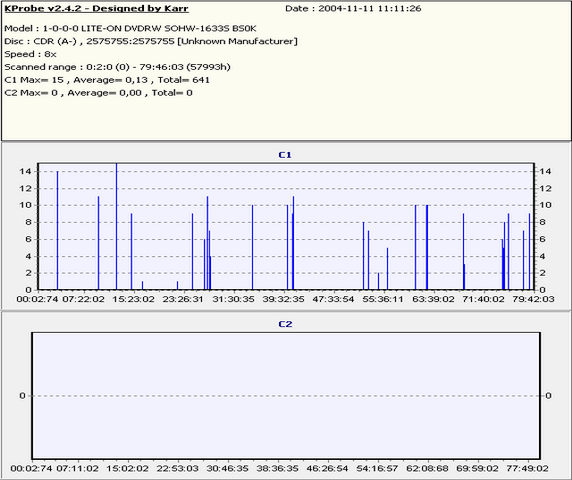Click the 12 value on C1 right axis

(545, 189)
